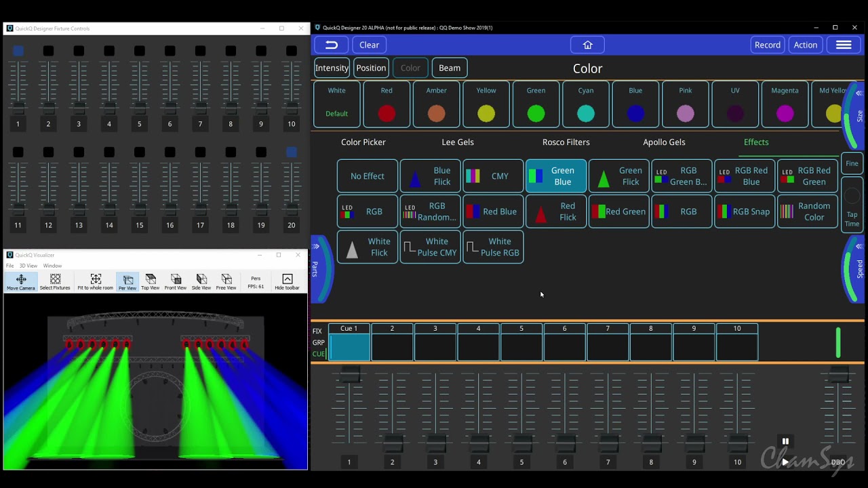Open the Window menu in Visualizer
This screenshot has width=868, height=488.
click(52, 266)
